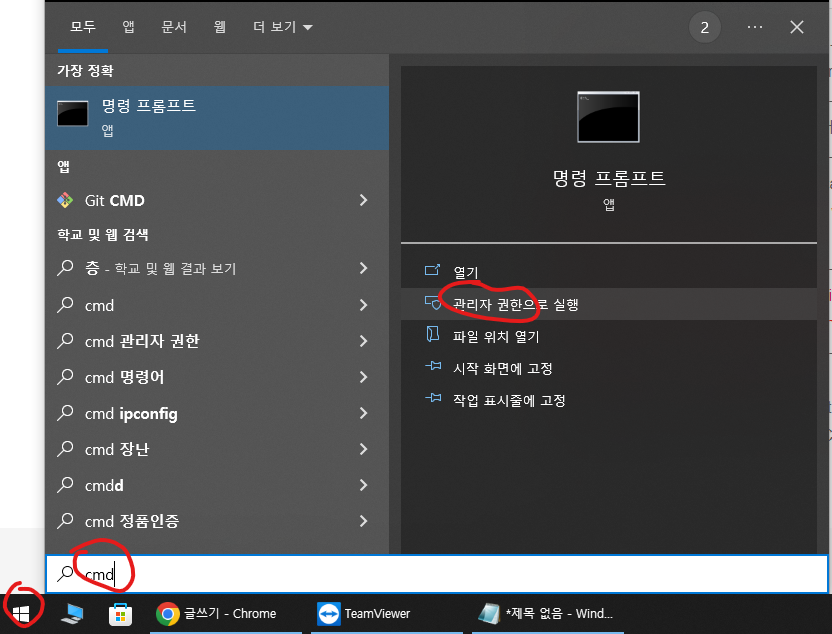Screen dimensions: 832x634
Task: Select the Git CMD app result
Action: tap(217, 200)
